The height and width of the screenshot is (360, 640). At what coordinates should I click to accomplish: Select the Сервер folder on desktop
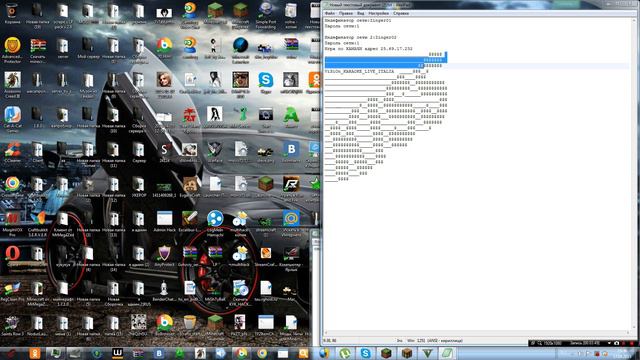coord(139,153)
